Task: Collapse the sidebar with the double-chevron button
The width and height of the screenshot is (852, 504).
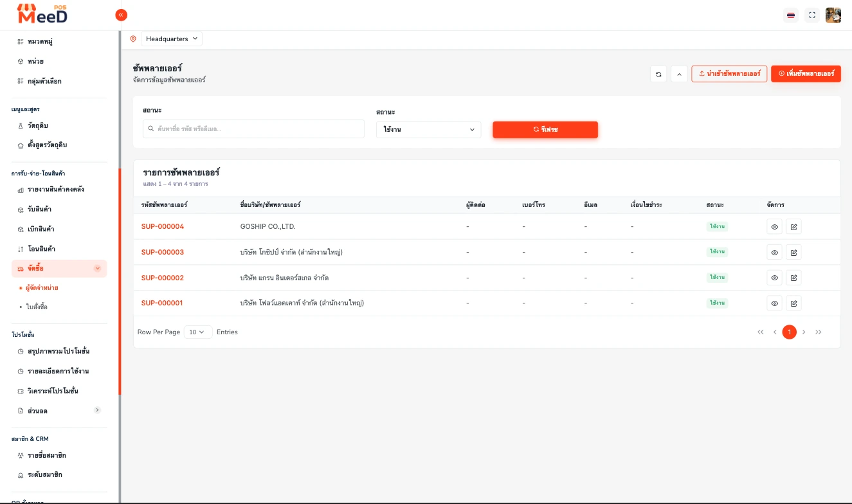Action: (121, 15)
